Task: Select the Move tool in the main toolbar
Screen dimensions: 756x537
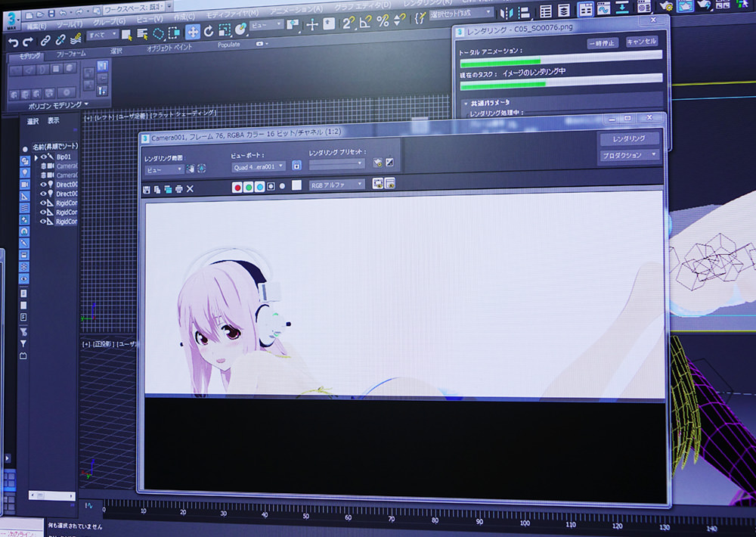Action: 193,32
